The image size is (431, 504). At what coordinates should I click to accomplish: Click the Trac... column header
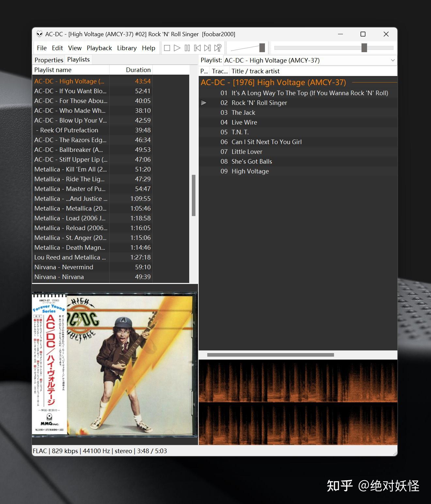(x=220, y=71)
